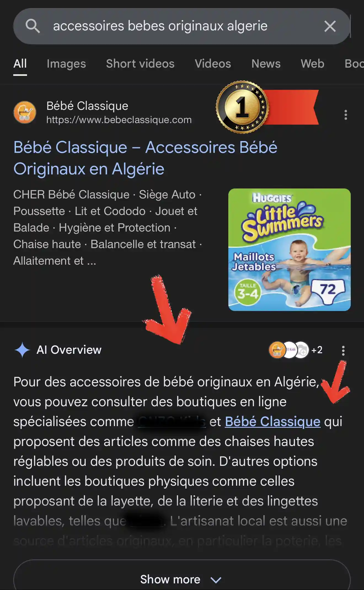Click the chevron beside Show more
This screenshot has width=364, height=590.
pyautogui.click(x=216, y=580)
